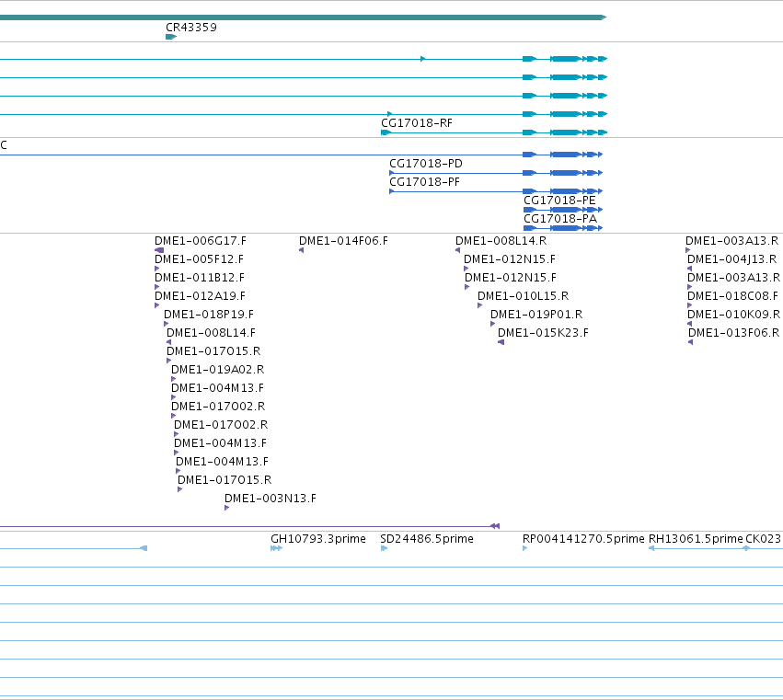The image size is (783, 700).
Task: Click the CG17018-PE label
Action: point(559,201)
